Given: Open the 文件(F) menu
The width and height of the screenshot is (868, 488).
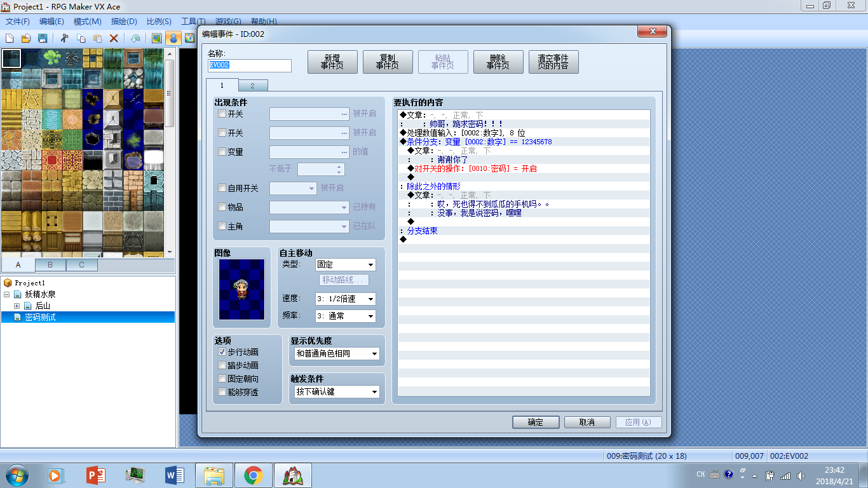Looking at the screenshot, I should click(18, 21).
